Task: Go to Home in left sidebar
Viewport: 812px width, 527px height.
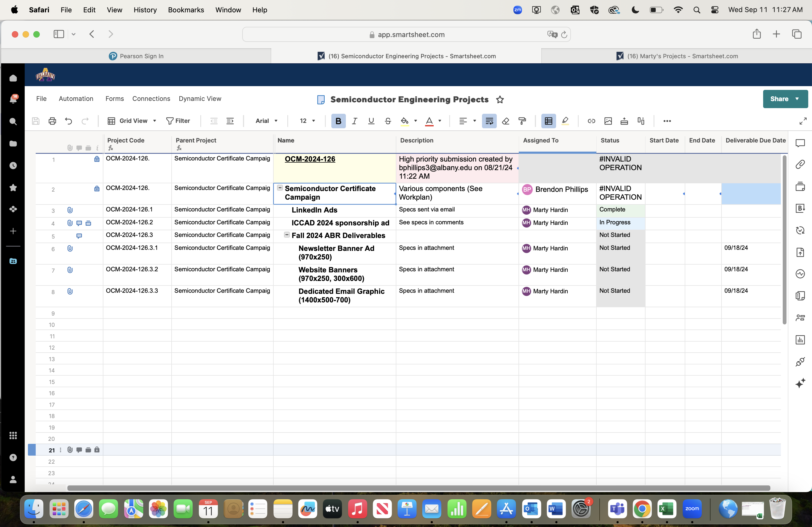Action: click(13, 78)
